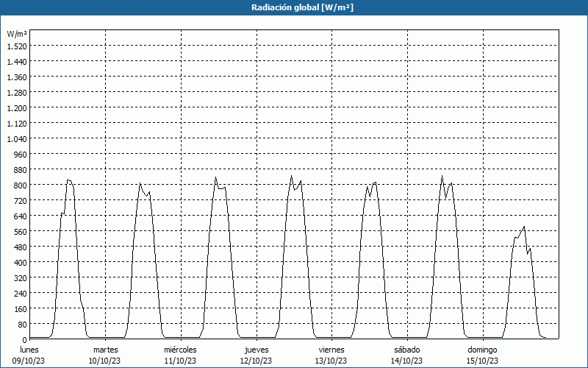Screen dimensions: 588x368
Task: Select the 240 y-axis value
Action: 21,293
